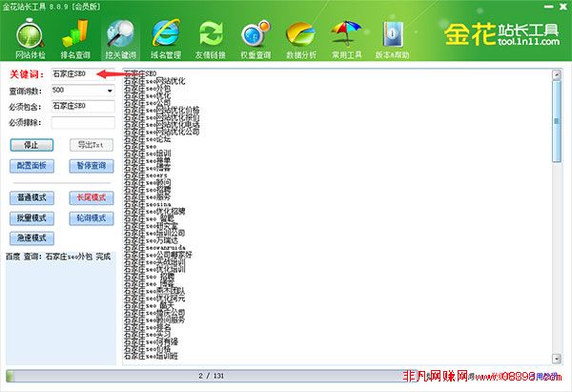Viewport: 572px width, 392px height.
Task: Switch to 长尾模式 long-tail mode
Action: coord(92,197)
